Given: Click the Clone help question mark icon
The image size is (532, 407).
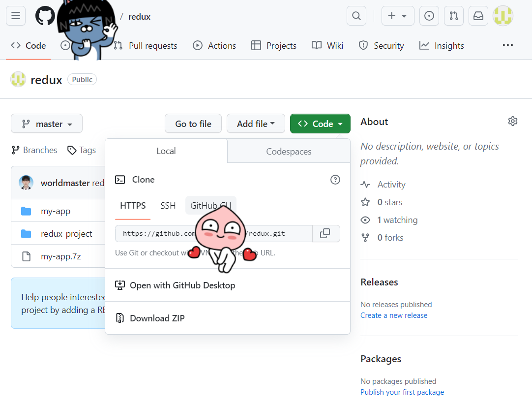Looking at the screenshot, I should tap(335, 180).
